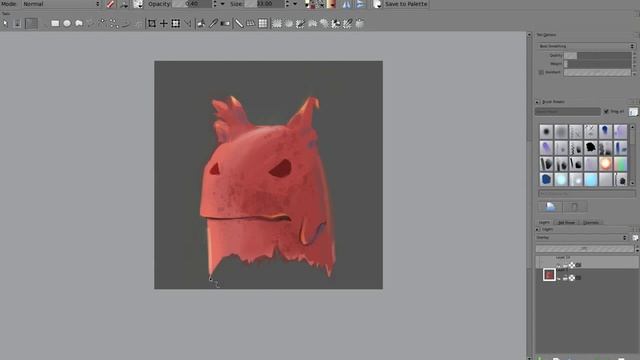Open the dropdown arrow after the Size field
The width and height of the screenshot is (640, 360).
[295, 4]
